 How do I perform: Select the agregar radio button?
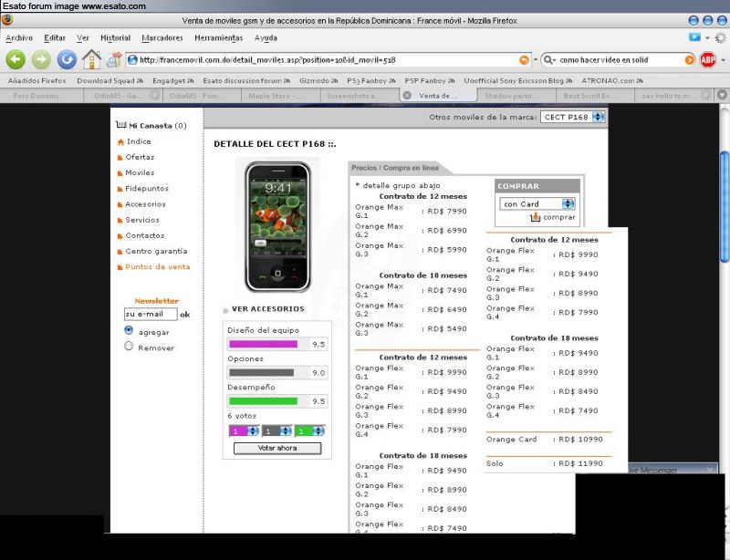tap(129, 330)
